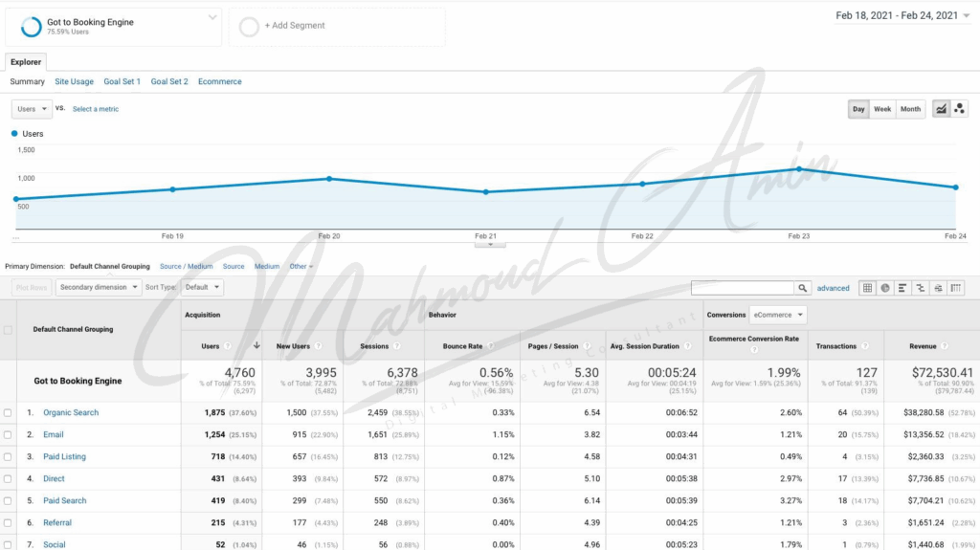Switch to the Ecommerce tab
980x550 pixels.
[x=219, y=82]
